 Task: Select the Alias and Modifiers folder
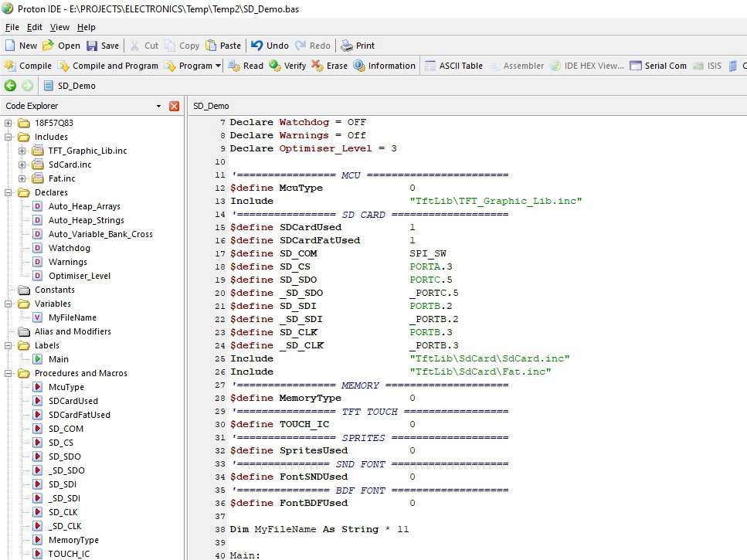(73, 331)
